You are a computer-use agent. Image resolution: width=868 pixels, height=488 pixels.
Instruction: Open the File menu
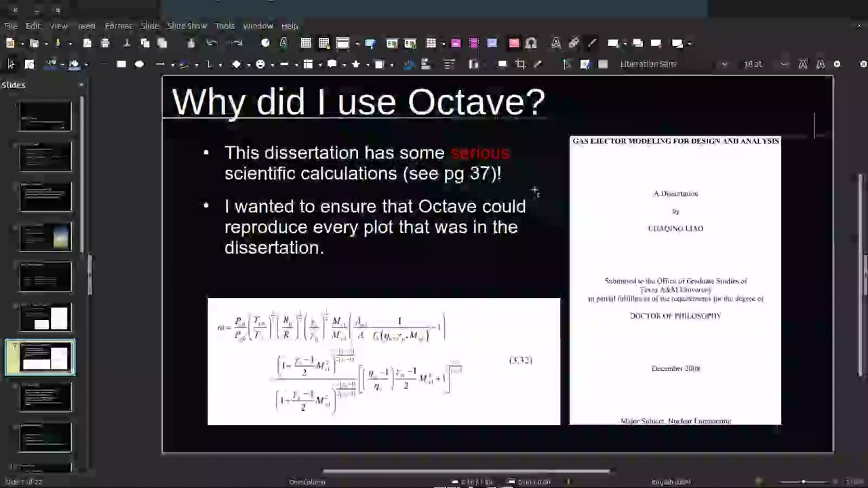pyautogui.click(x=11, y=26)
